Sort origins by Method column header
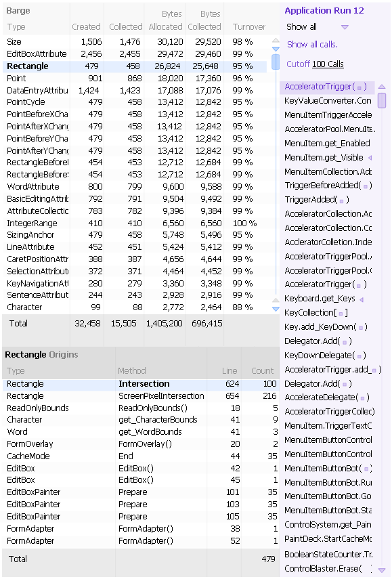 pos(132,370)
